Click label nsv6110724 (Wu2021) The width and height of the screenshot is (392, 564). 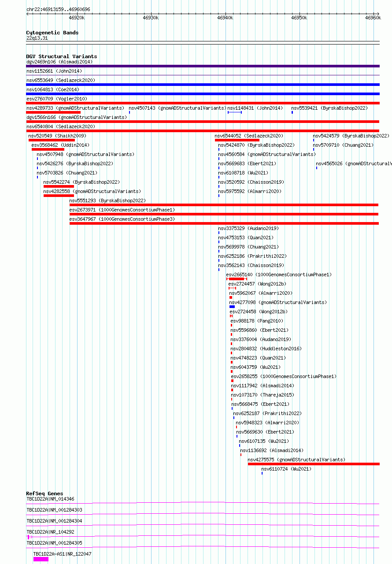[x=286, y=469]
